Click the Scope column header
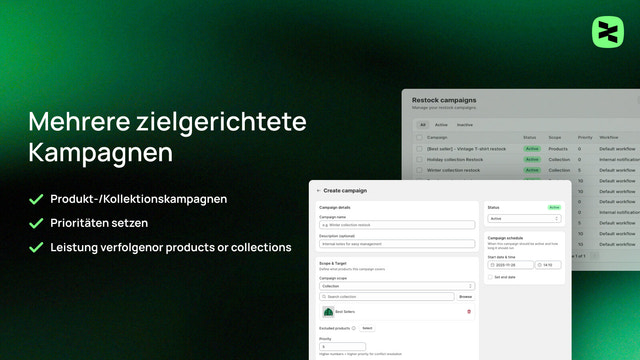 (555, 138)
